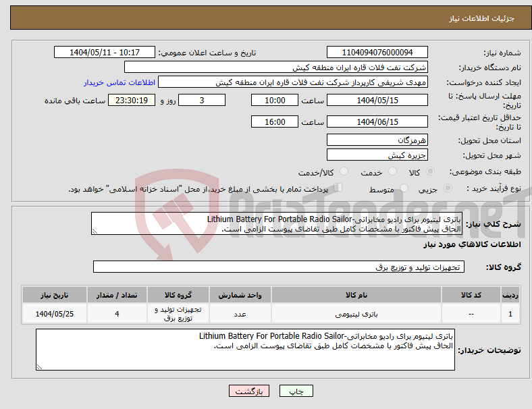
Task: Click the goods group cell in the table row
Action: pos(178,314)
